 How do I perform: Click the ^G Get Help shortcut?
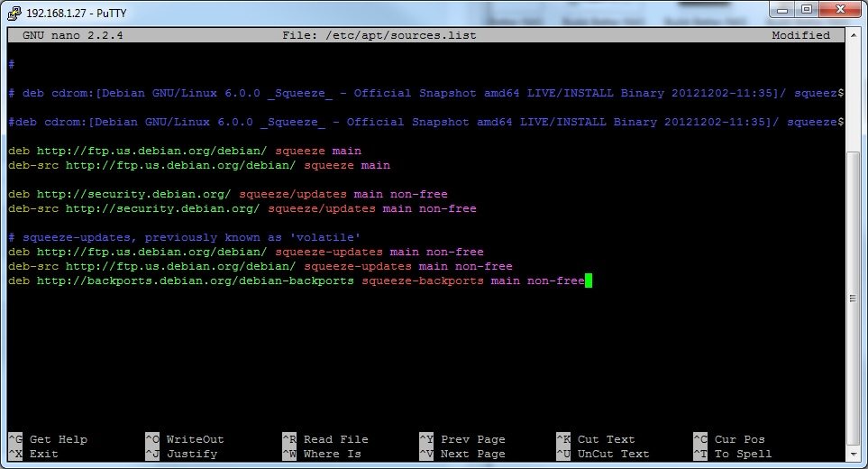(48, 439)
